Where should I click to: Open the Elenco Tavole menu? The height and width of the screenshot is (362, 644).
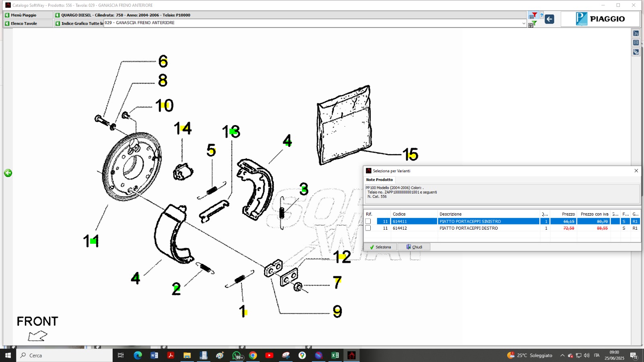pyautogui.click(x=28, y=23)
